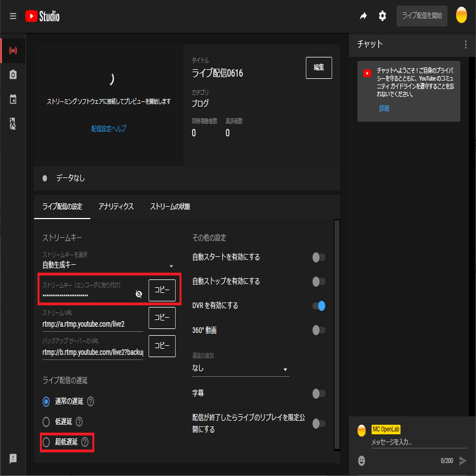Image resolution: width=476 pixels, height=476 pixels.
Task: Open the chat options kebab menu
Action: 465,44
